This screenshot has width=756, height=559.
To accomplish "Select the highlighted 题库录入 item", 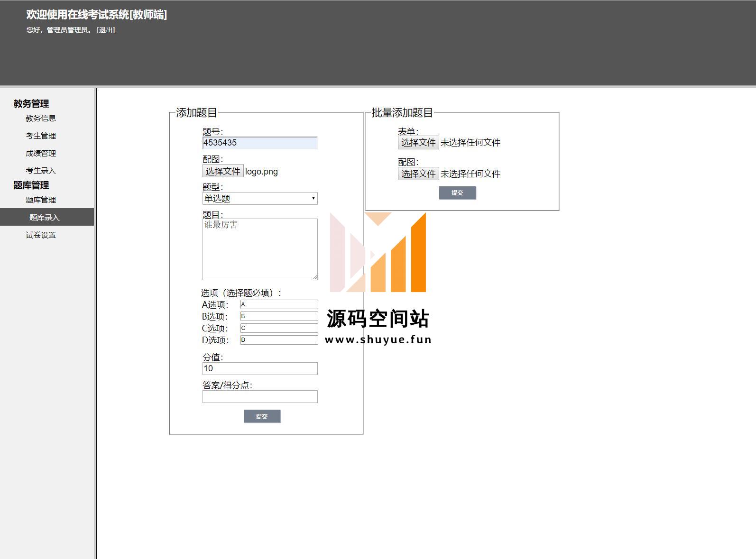I will click(x=47, y=217).
